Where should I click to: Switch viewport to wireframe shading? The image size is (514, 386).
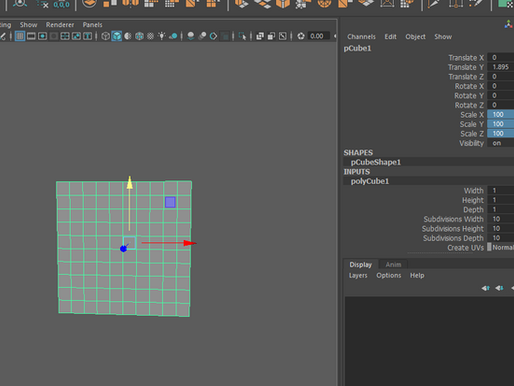105,36
